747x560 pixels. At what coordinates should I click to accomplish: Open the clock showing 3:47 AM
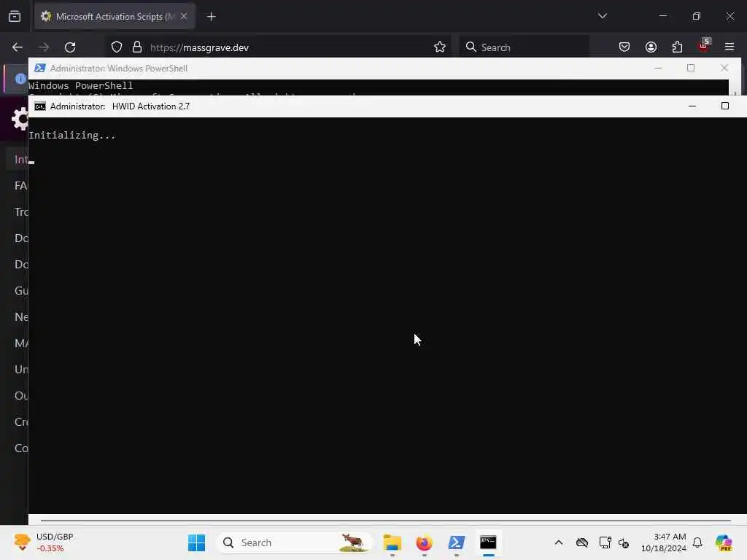(x=664, y=542)
